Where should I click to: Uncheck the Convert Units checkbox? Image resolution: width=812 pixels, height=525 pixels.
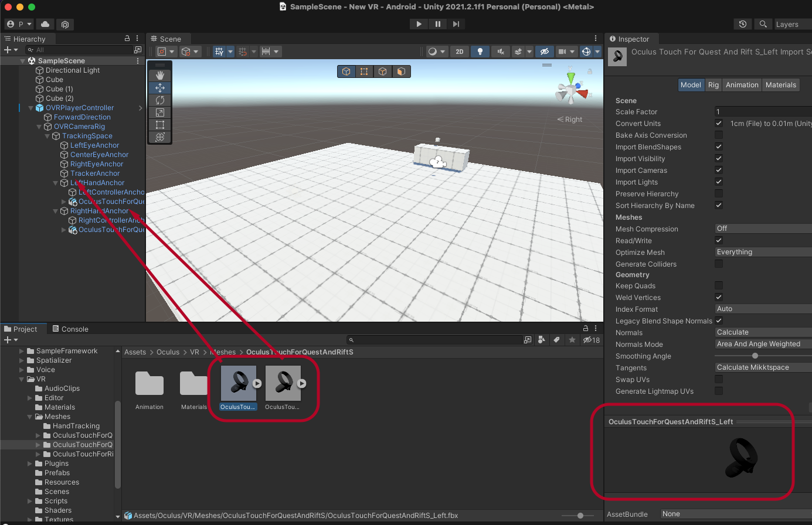719,123
